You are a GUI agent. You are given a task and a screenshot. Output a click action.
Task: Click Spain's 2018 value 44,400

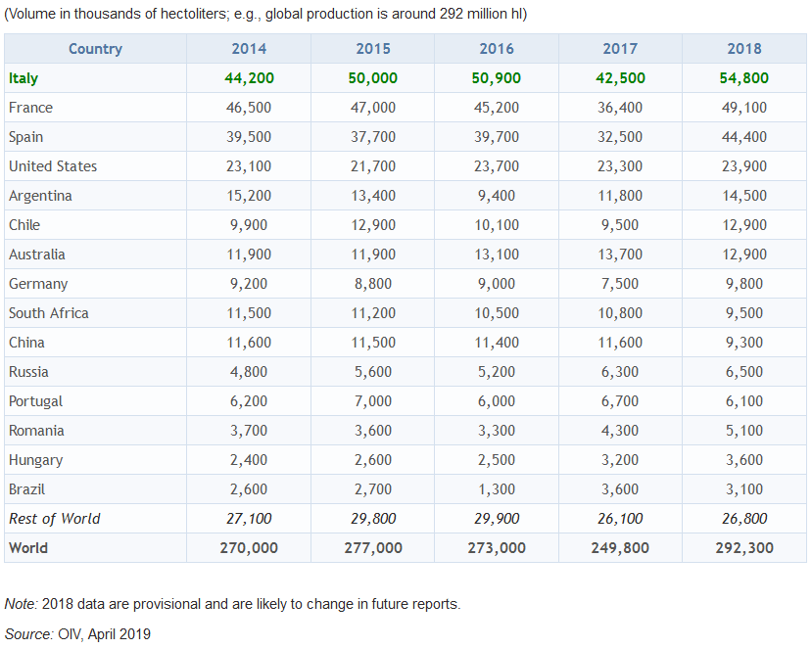tap(744, 137)
